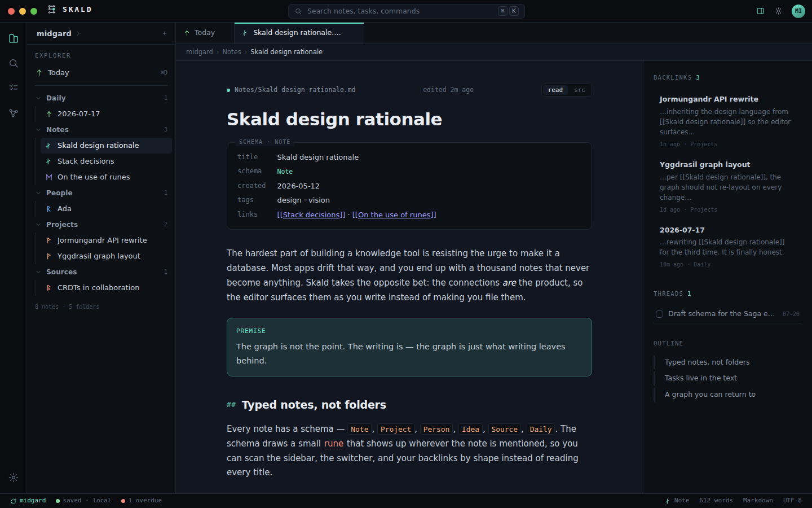Click the sync icon beside midgard in status bar
Screen dimensions: 812x508
(14, 501)
